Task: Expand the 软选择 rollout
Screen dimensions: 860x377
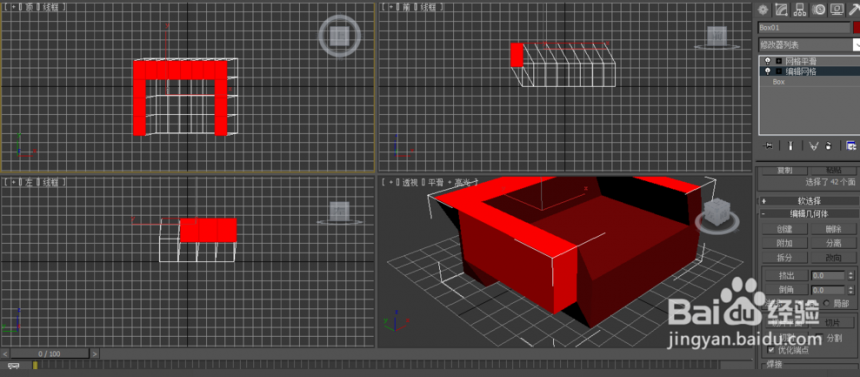Action: [808, 201]
